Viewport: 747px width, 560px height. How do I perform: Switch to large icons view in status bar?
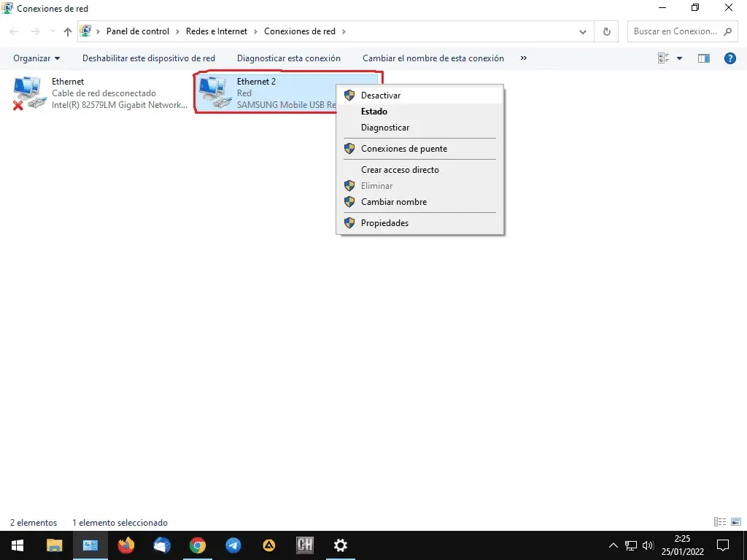tap(736, 522)
